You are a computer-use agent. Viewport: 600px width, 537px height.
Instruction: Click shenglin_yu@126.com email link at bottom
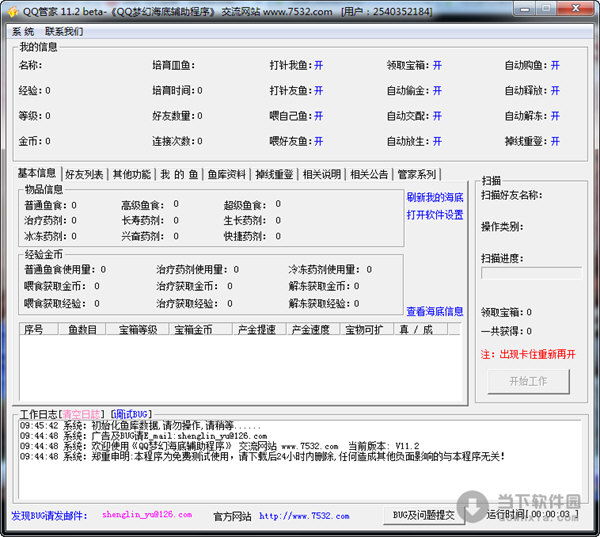coord(147,515)
